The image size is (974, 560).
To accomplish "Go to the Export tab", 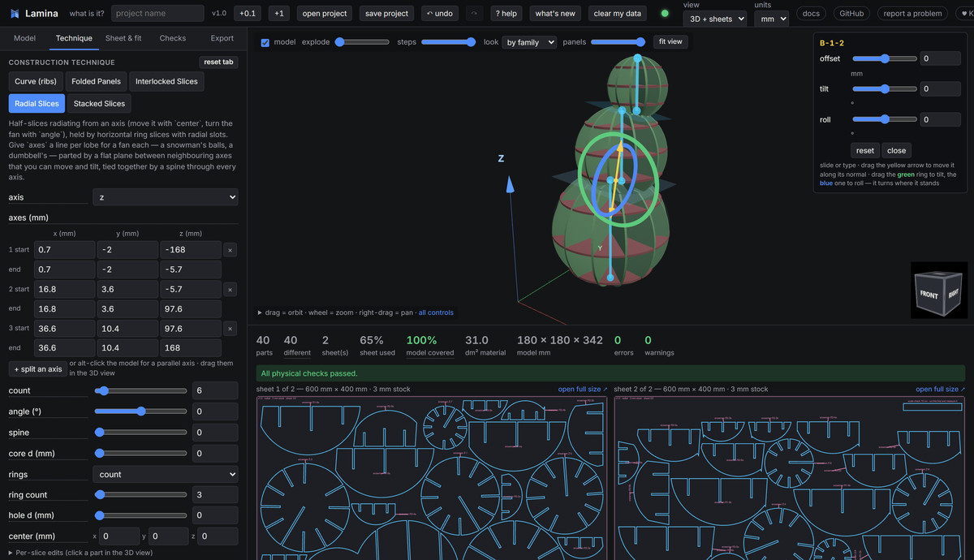I will pyautogui.click(x=222, y=38).
